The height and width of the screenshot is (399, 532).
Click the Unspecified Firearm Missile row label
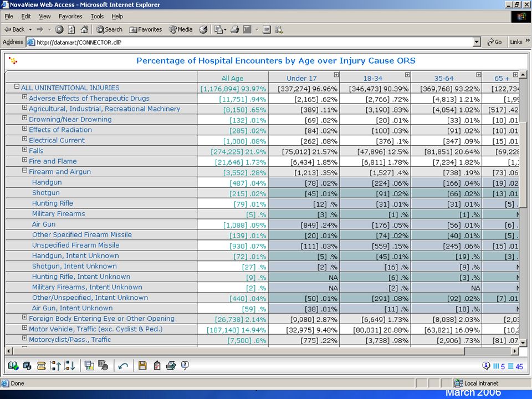coord(76,245)
